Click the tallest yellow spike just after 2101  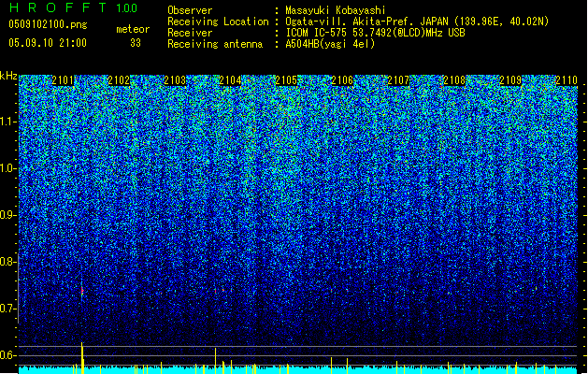[x=81, y=358]
